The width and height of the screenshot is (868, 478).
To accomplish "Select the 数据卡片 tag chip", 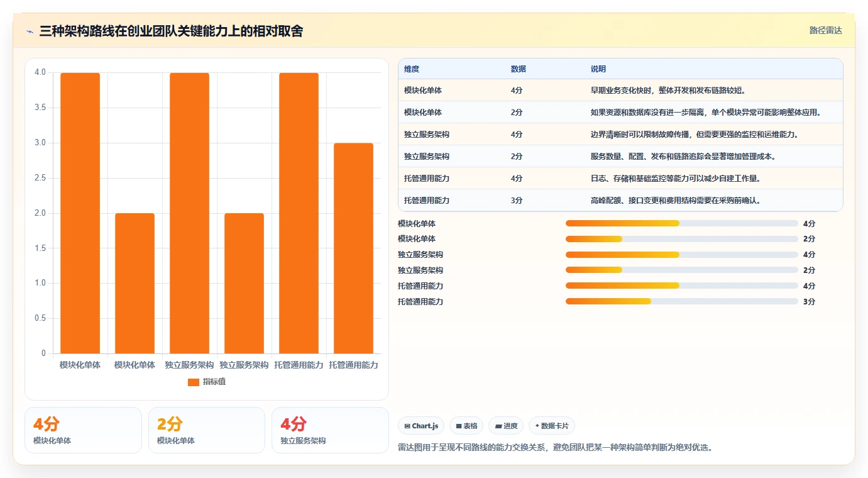I will [552, 426].
